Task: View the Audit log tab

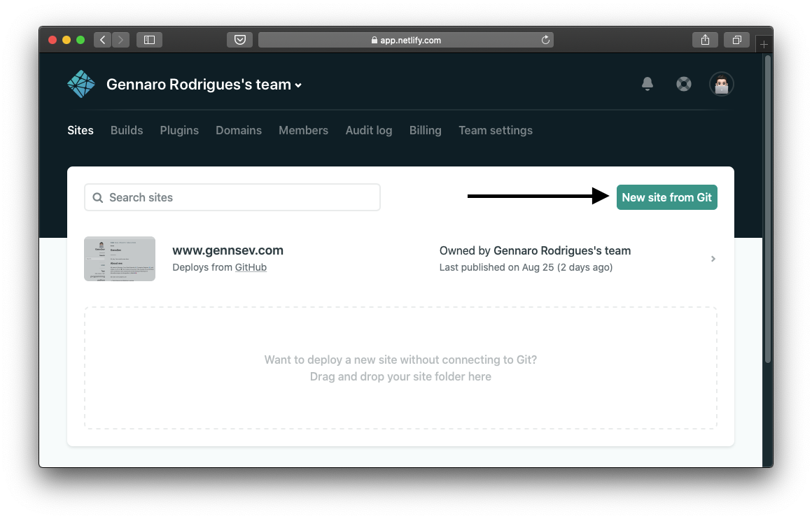Action: 369,130
